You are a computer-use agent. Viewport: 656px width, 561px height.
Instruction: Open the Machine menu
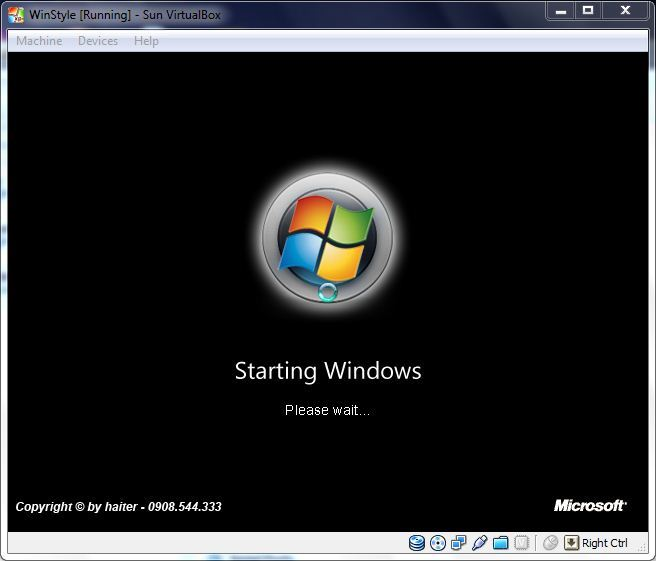click(x=39, y=41)
